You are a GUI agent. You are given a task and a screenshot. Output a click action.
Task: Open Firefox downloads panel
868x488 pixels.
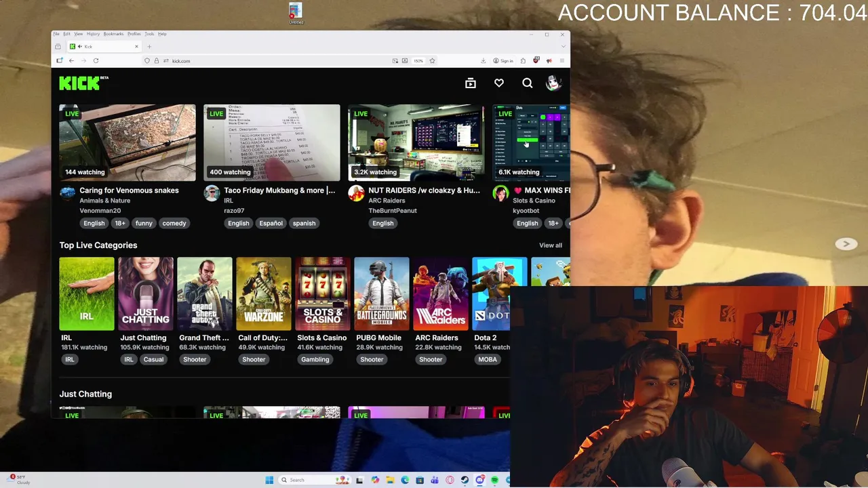pos(483,61)
